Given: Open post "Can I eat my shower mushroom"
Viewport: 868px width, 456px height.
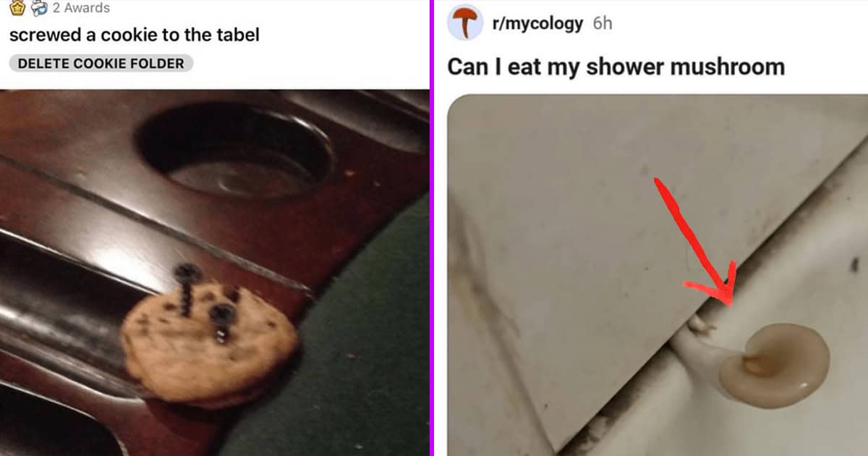Looking at the screenshot, I should click(x=616, y=67).
